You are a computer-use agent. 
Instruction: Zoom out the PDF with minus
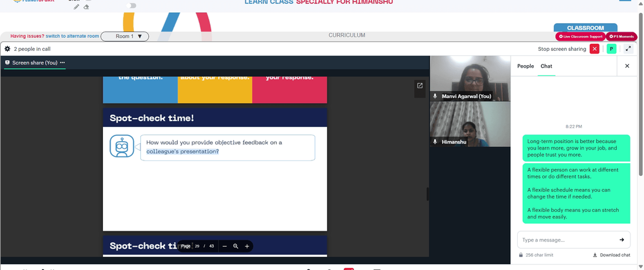(224, 246)
